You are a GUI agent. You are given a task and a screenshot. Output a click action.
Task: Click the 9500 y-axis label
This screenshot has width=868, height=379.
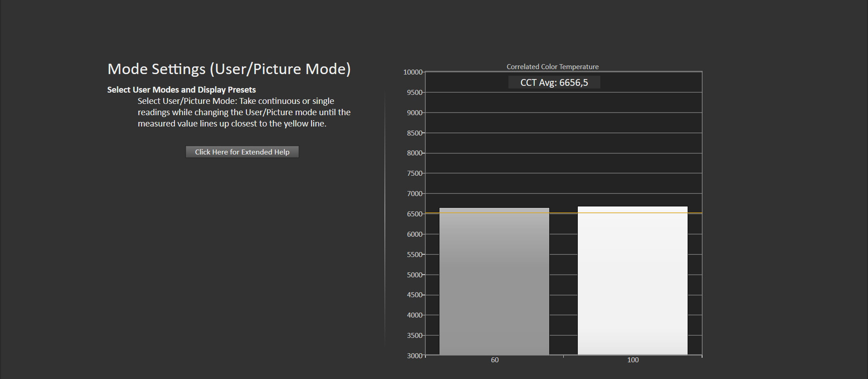(415, 93)
